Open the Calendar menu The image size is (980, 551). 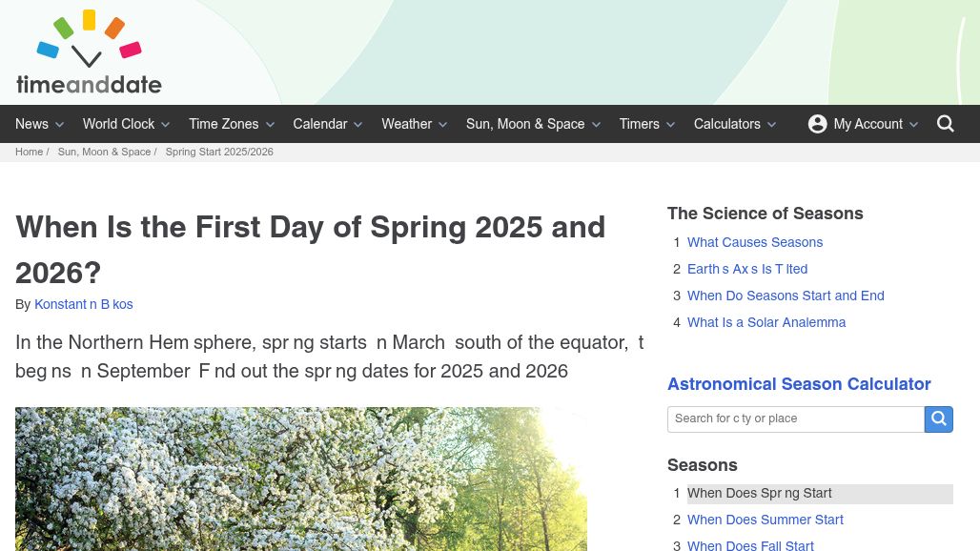(319, 124)
